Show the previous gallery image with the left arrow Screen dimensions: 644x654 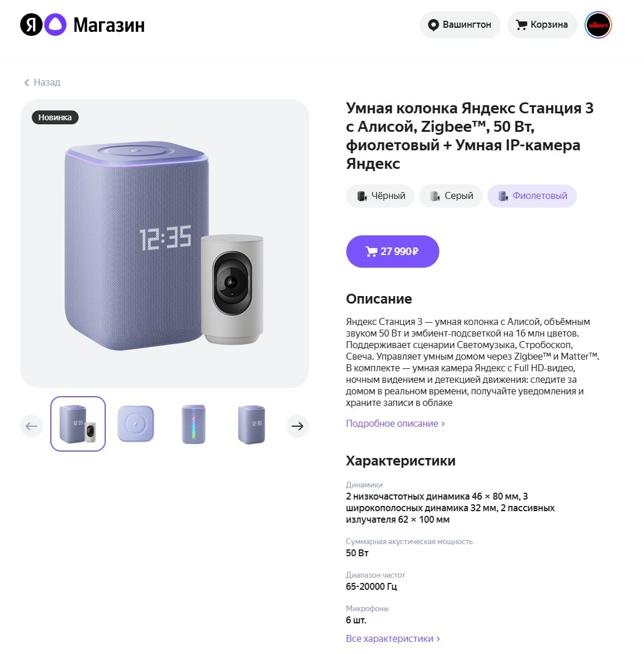32,426
